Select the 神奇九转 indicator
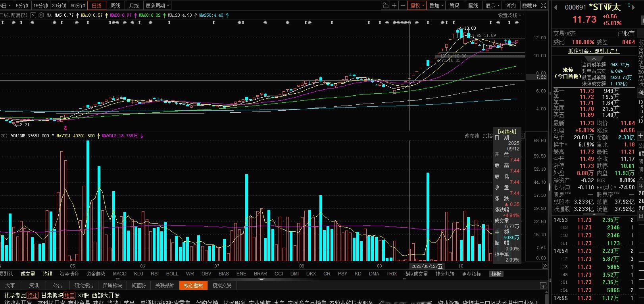The height and width of the screenshot is (304, 644). pos(445,274)
